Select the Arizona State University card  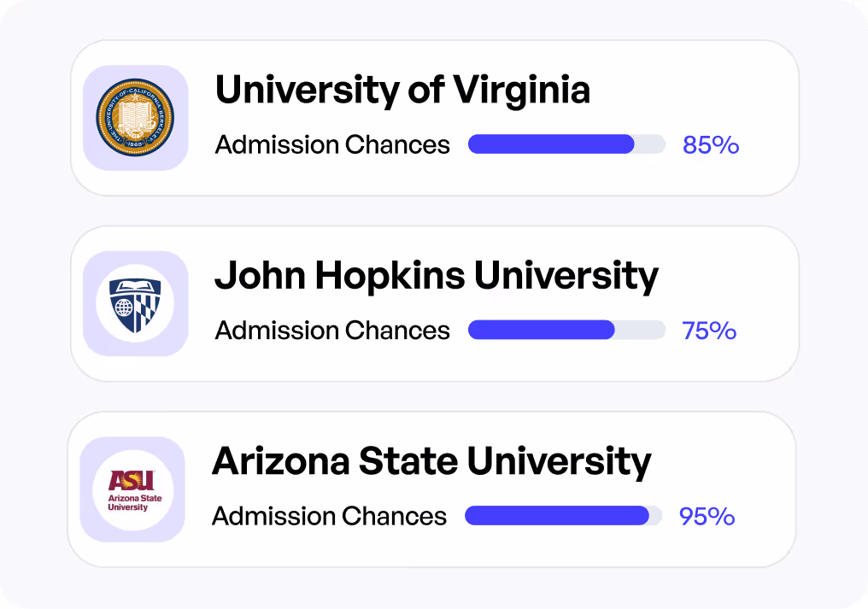pyautogui.click(x=431, y=489)
